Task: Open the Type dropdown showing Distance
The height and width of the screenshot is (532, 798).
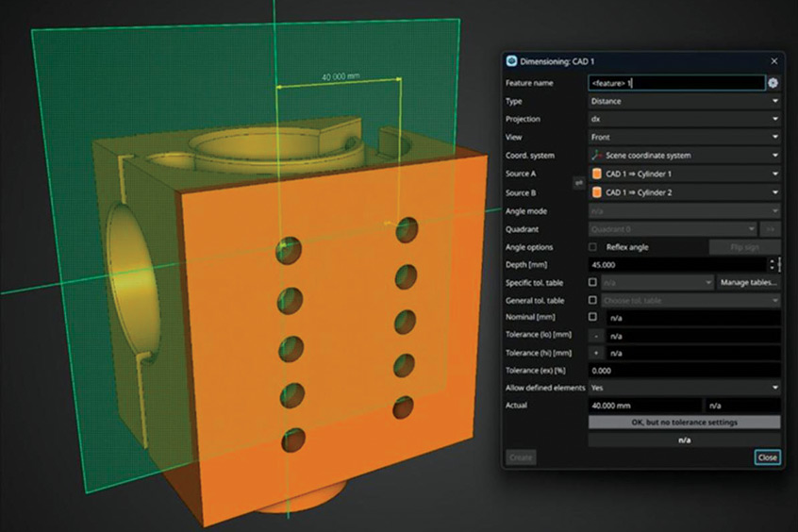Action: (684, 101)
